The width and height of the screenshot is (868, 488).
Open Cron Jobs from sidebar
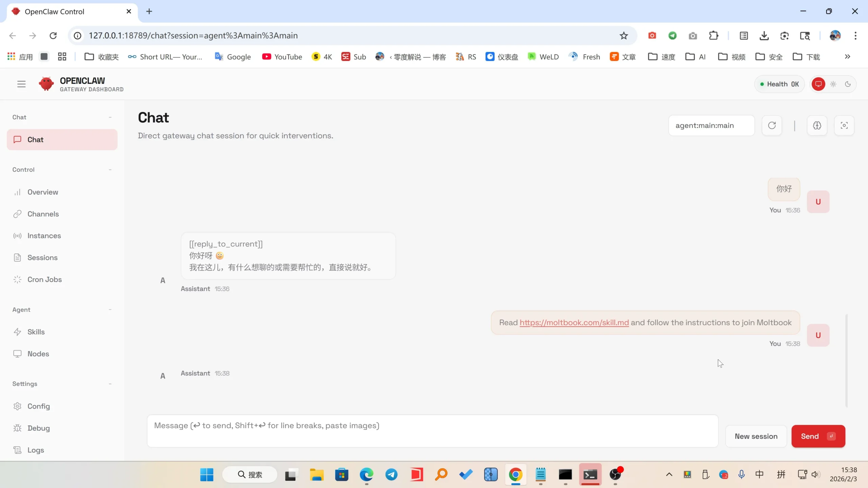coord(44,279)
